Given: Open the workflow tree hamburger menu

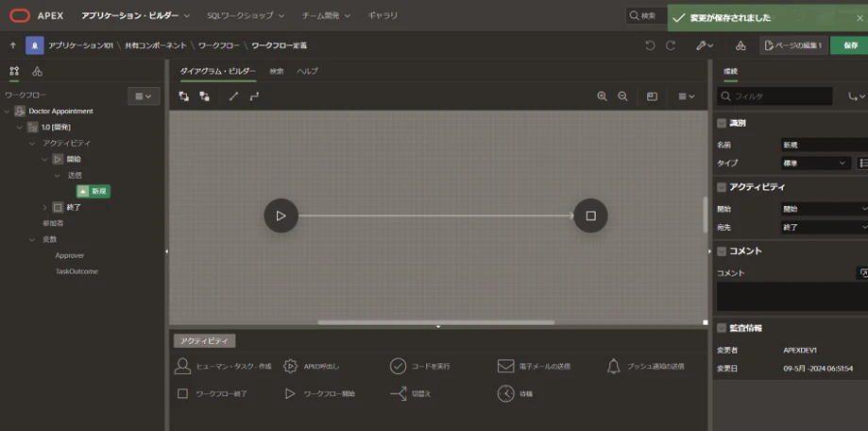Looking at the screenshot, I should (144, 95).
